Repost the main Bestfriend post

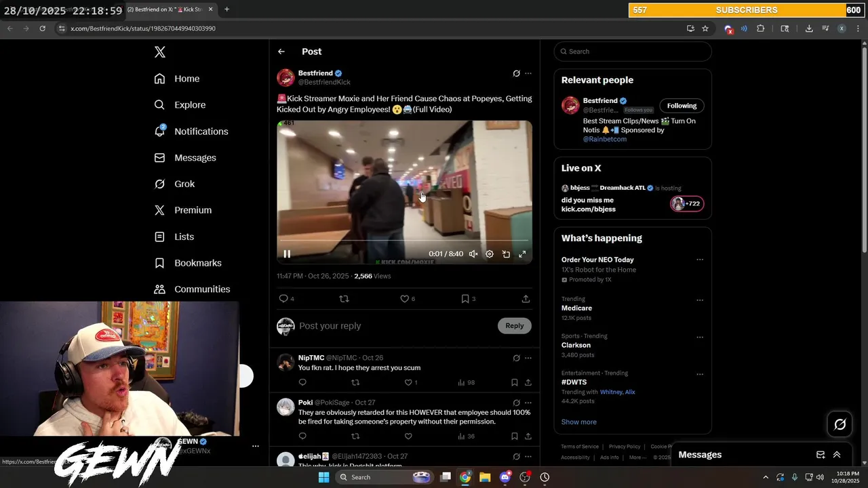coord(344,299)
